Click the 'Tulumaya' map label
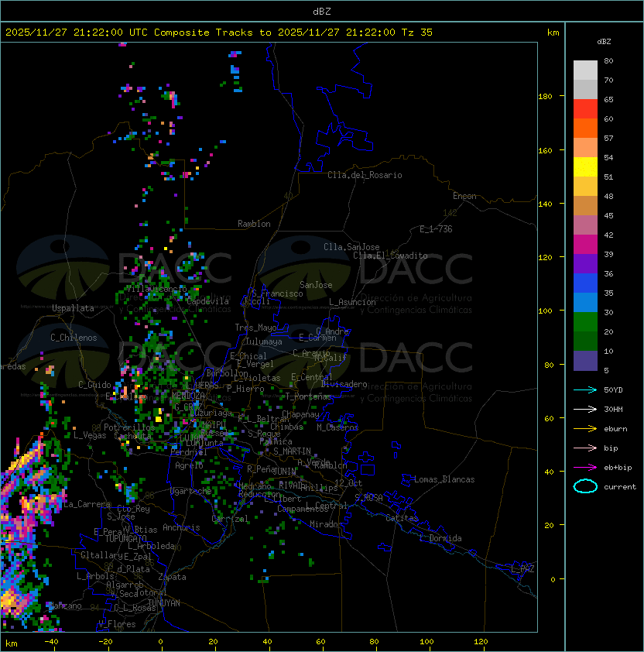644x652 pixels. [264, 341]
